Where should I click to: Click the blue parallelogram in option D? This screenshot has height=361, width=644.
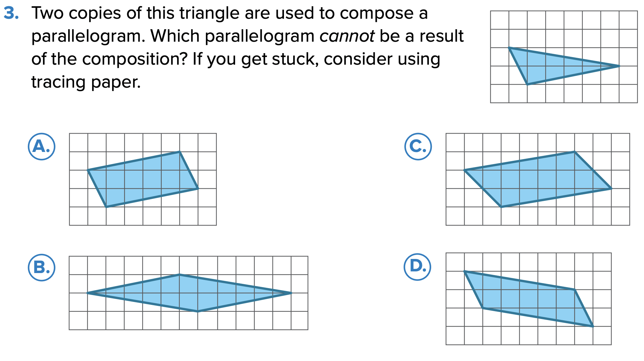tap(529, 299)
